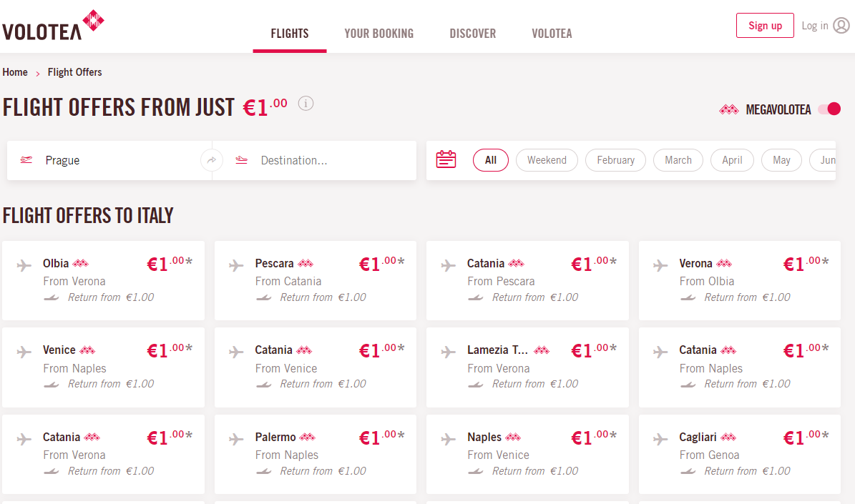Click the Megavolotea badge next to Pescara
855x504 pixels.
(306, 264)
